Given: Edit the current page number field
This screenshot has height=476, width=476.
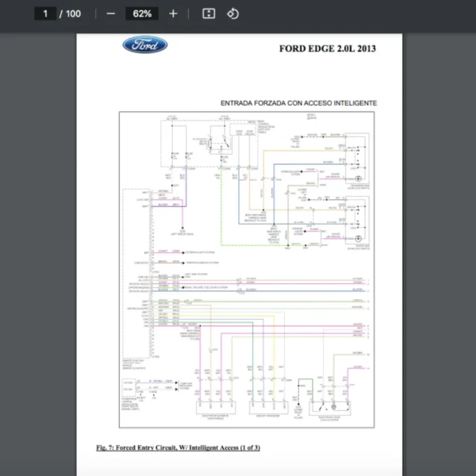Looking at the screenshot, I should [45, 13].
